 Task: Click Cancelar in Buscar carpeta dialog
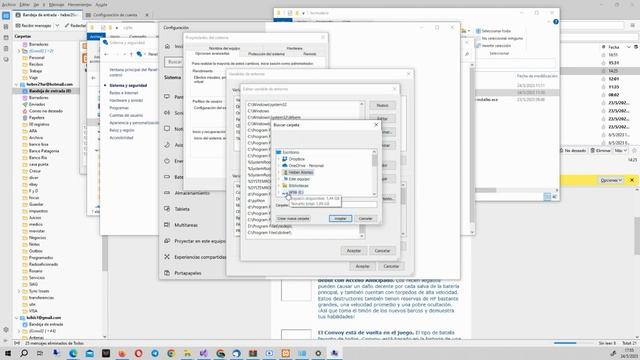(x=365, y=218)
